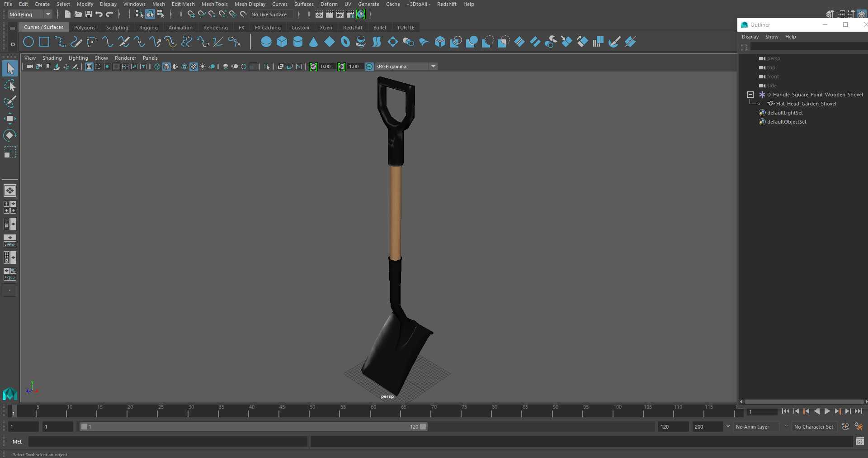This screenshot has width=868, height=458.
Task: Open the File menu
Action: point(8,4)
